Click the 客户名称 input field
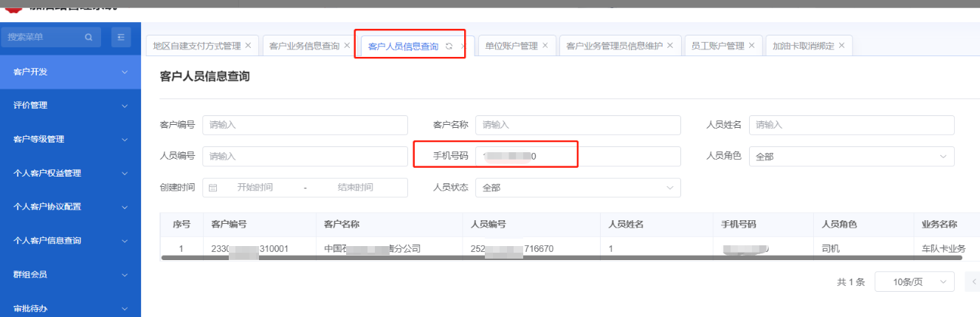 [577, 125]
